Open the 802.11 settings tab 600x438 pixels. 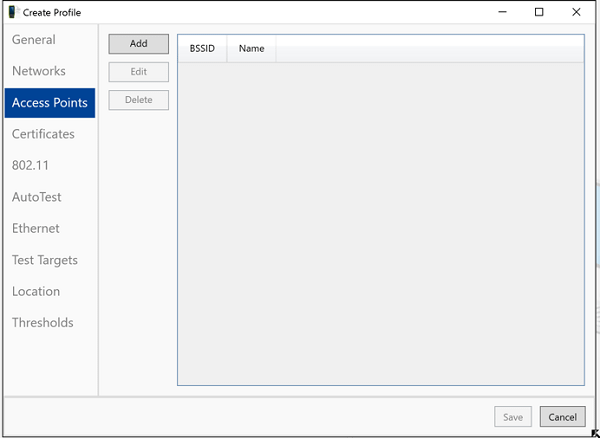coord(30,166)
